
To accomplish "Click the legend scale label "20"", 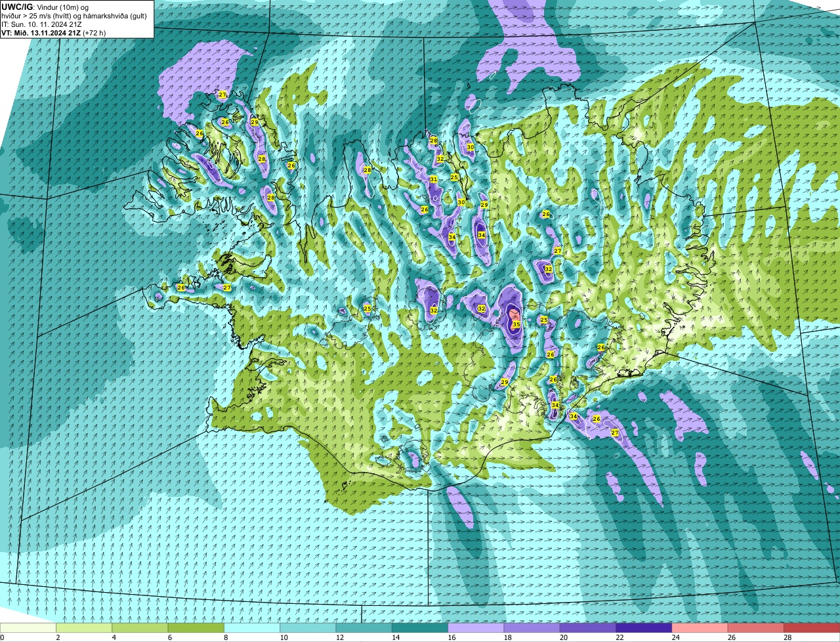I will 563,637.
